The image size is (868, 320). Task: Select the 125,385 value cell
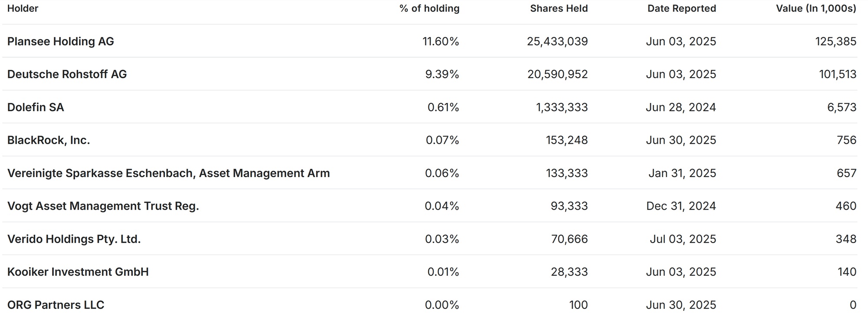835,41
